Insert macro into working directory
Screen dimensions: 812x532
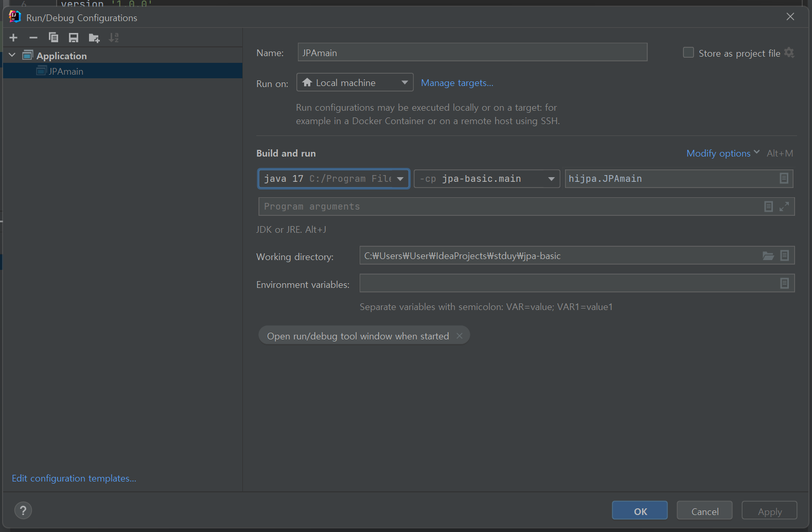point(785,255)
